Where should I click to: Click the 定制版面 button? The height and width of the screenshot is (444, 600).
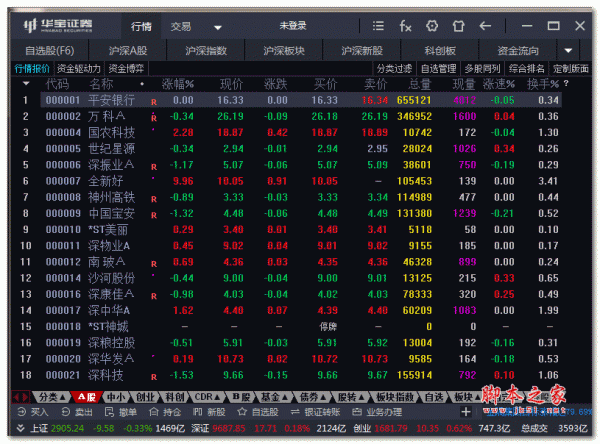570,69
